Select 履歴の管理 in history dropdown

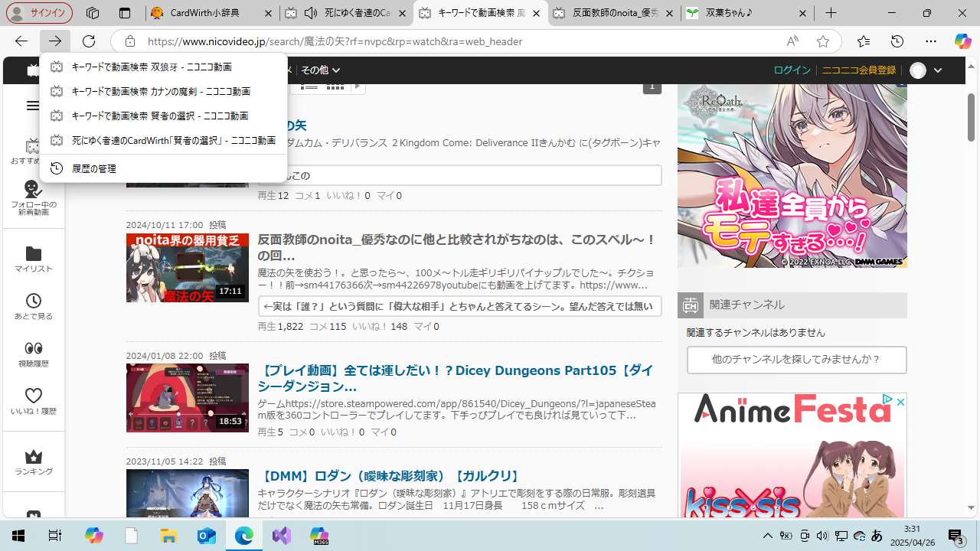pyautogui.click(x=93, y=168)
